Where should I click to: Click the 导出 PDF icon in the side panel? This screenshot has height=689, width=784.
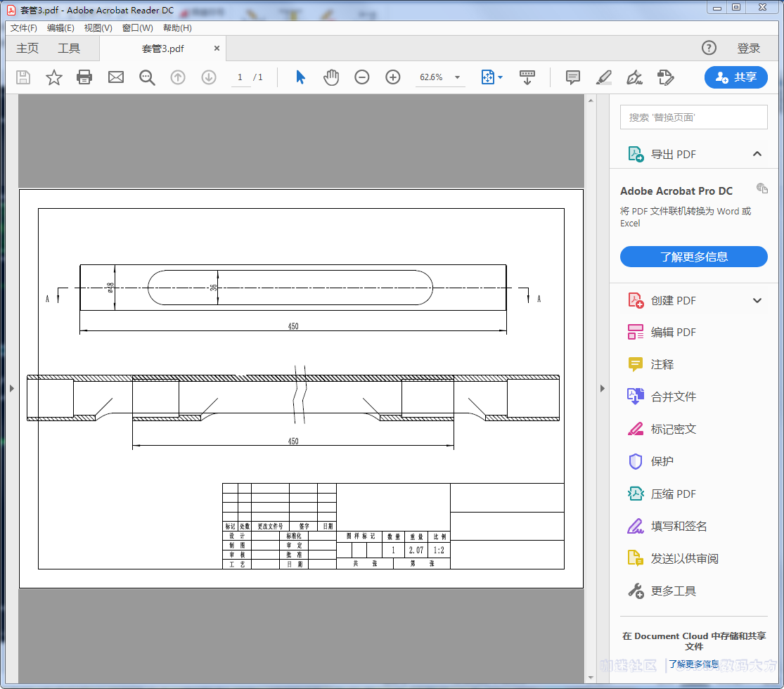tap(636, 154)
